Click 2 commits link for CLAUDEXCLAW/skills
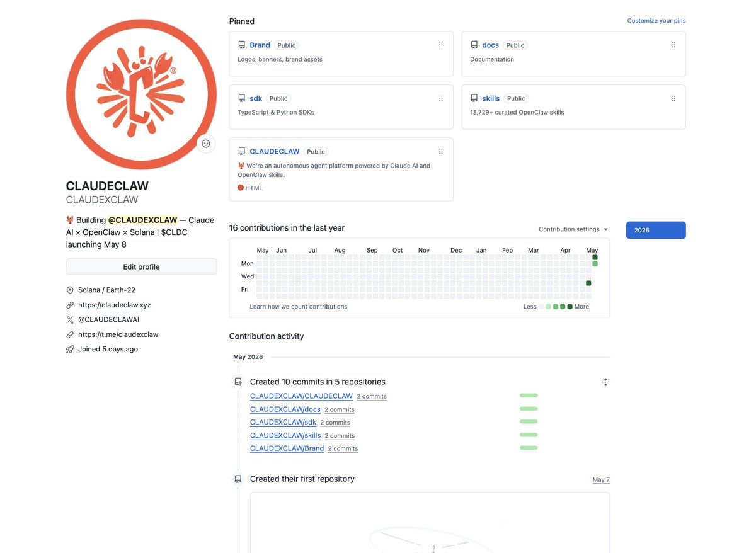Image resolution: width=756 pixels, height=553 pixels. (340, 436)
